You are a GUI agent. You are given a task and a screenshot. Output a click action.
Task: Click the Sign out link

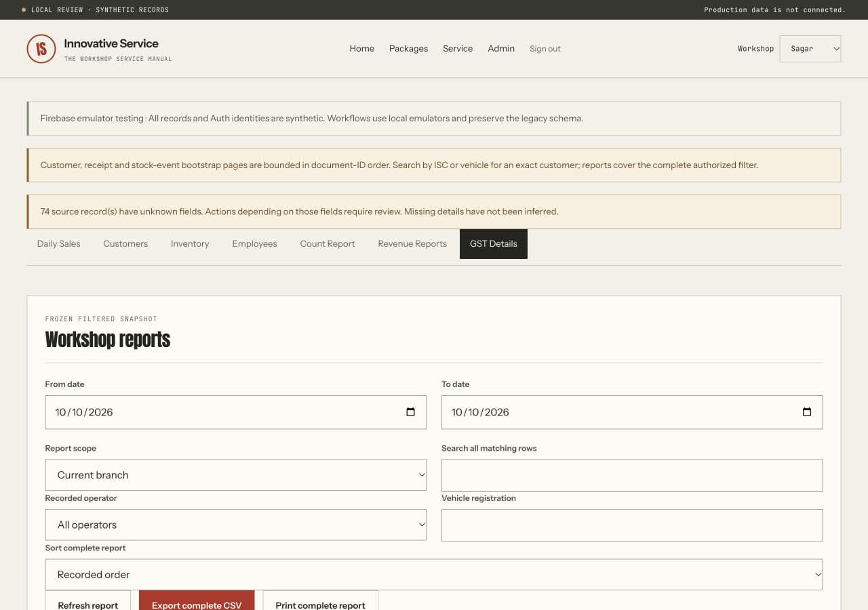tap(545, 49)
